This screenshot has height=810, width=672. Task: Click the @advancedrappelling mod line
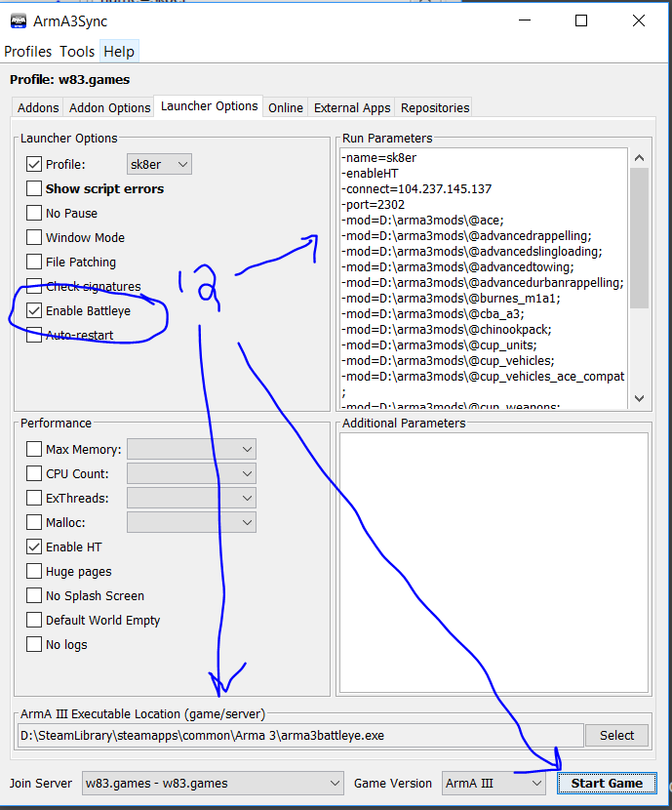(466, 235)
